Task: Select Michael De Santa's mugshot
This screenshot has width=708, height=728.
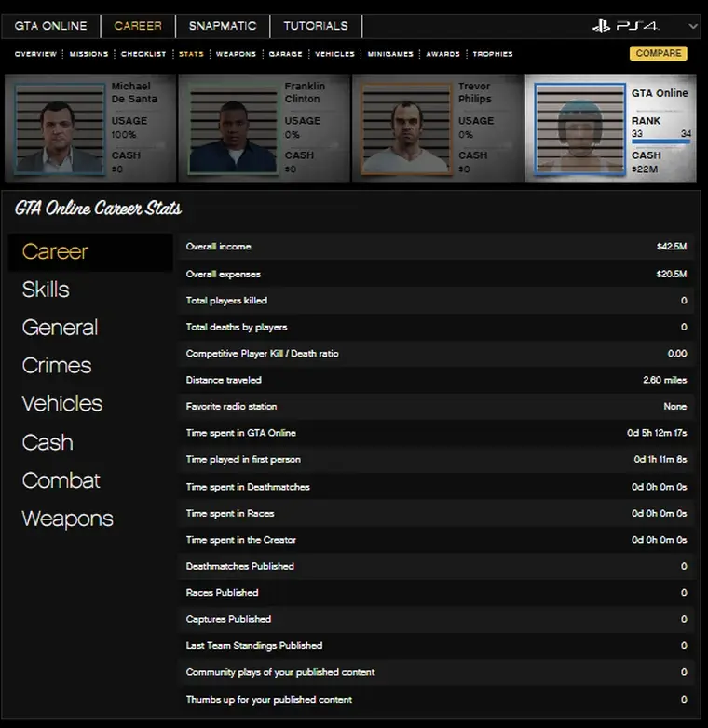Action: (61, 129)
